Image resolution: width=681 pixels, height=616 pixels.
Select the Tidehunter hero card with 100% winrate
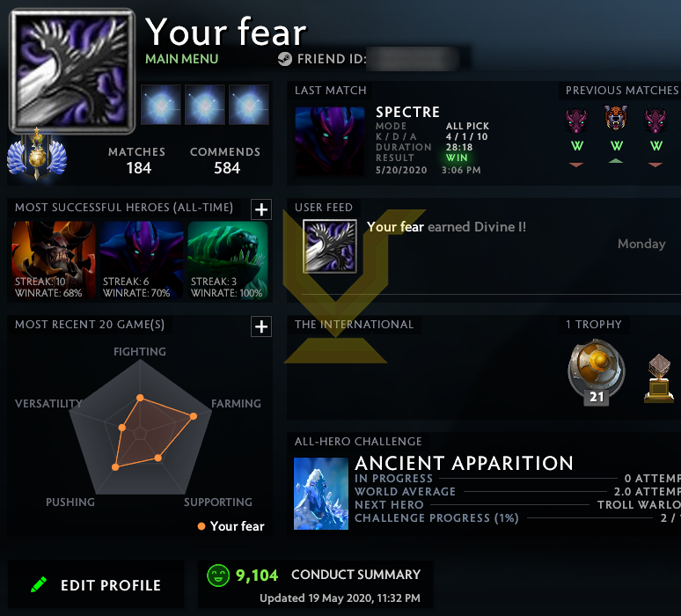point(228,260)
